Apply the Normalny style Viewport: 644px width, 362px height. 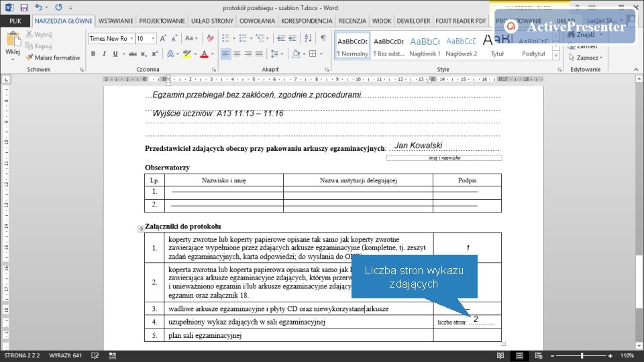[352, 45]
